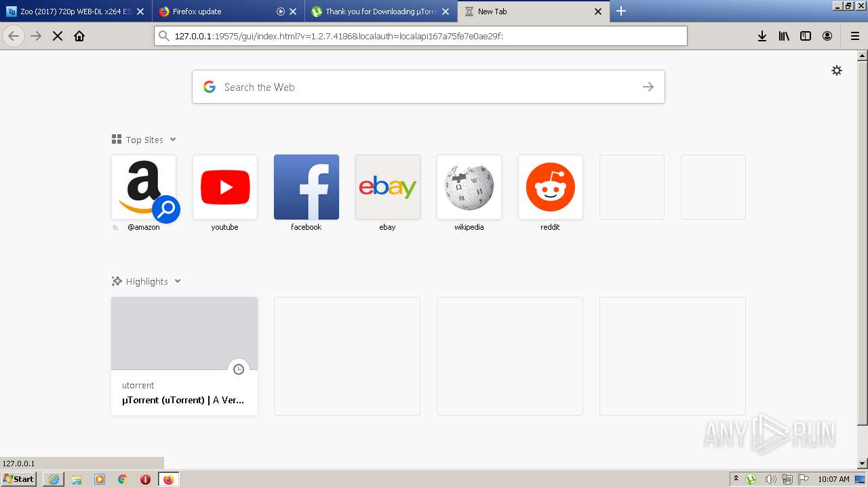
Task: Expand the Top Sites section menu
Action: coord(173,140)
